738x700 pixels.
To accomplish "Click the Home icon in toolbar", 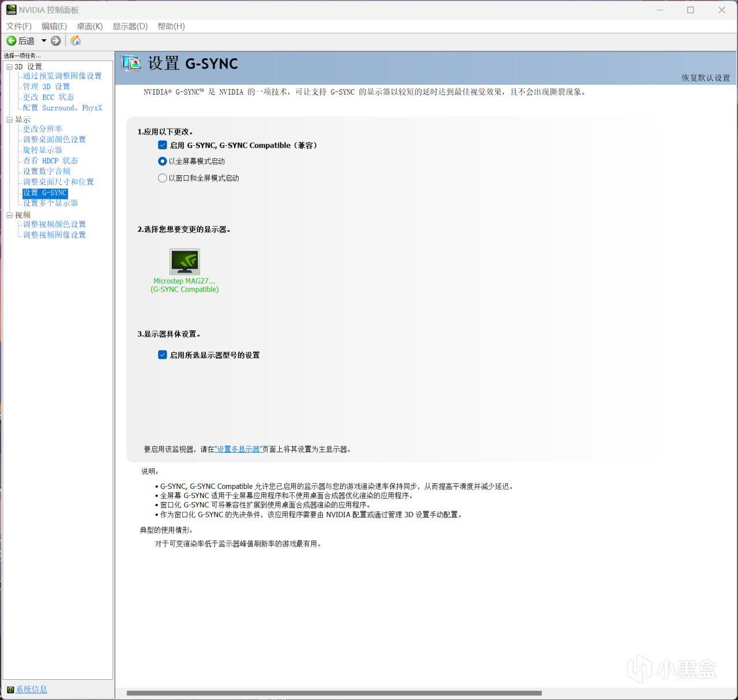I will 76,40.
